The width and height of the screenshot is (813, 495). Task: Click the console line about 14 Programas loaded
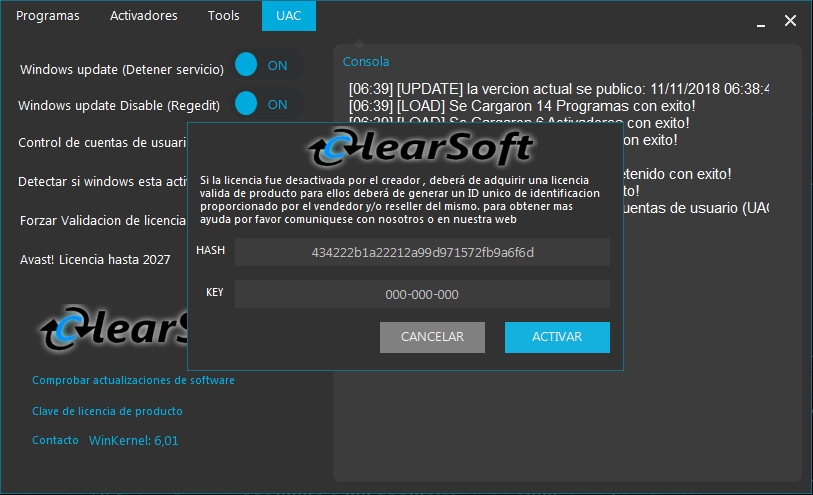(x=522, y=106)
